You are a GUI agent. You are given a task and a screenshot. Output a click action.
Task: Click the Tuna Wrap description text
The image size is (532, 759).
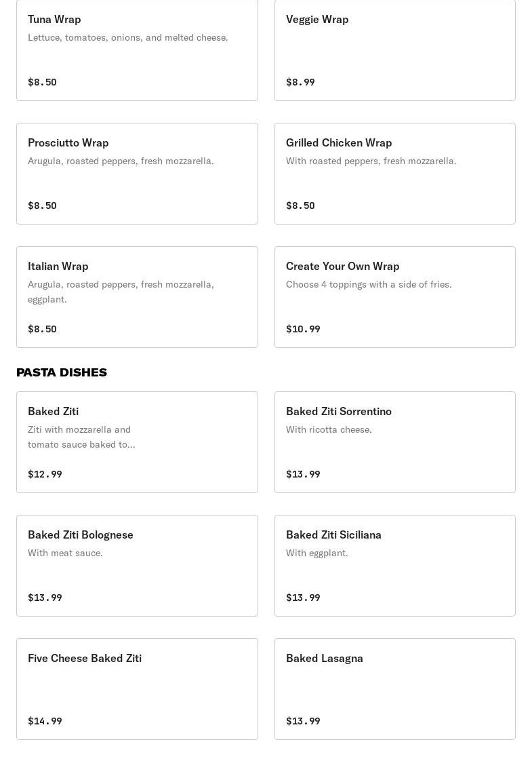coord(127,37)
